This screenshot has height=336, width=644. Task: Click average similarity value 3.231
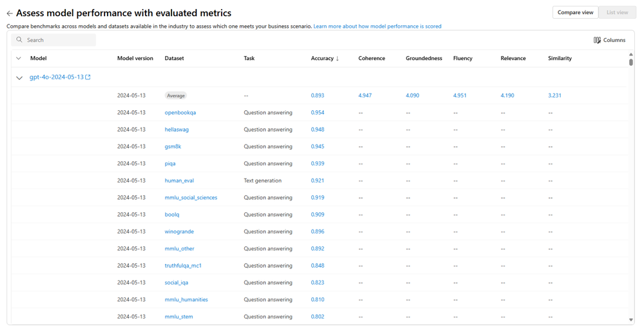pyautogui.click(x=554, y=95)
